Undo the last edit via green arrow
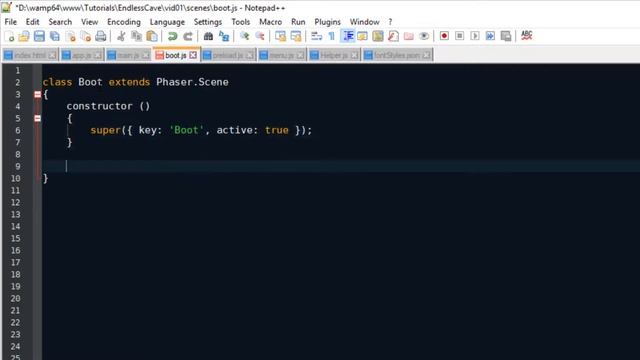Screen dimensions: 640x360 point(172,36)
